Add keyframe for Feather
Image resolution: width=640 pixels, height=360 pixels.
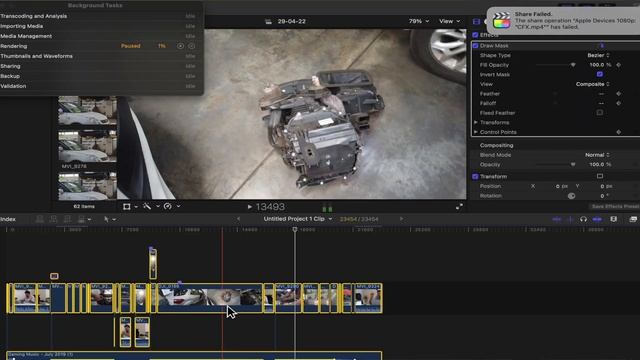[619, 93]
